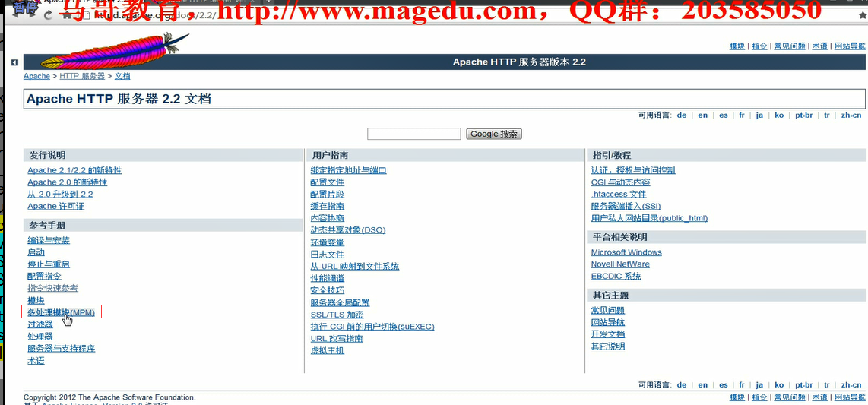Screen dimensions: 868x405
Task: Open the 文档 breadcrumb link
Action: pos(122,76)
